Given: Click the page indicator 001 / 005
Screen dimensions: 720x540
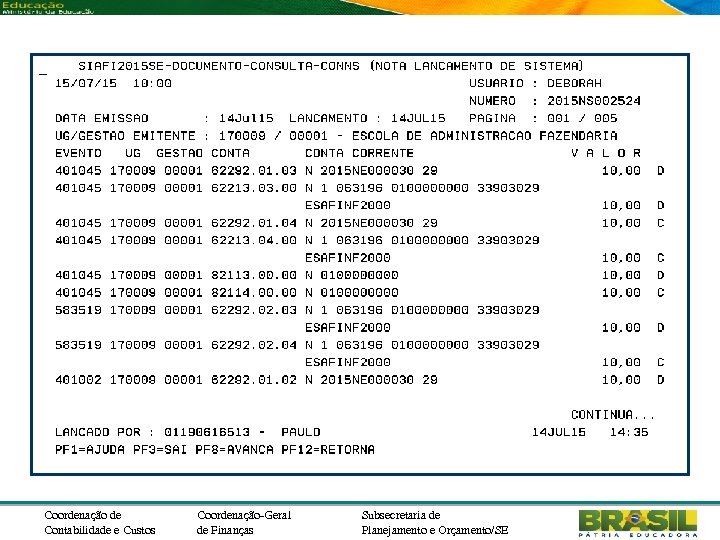Looking at the screenshot, I should [x=582, y=118].
